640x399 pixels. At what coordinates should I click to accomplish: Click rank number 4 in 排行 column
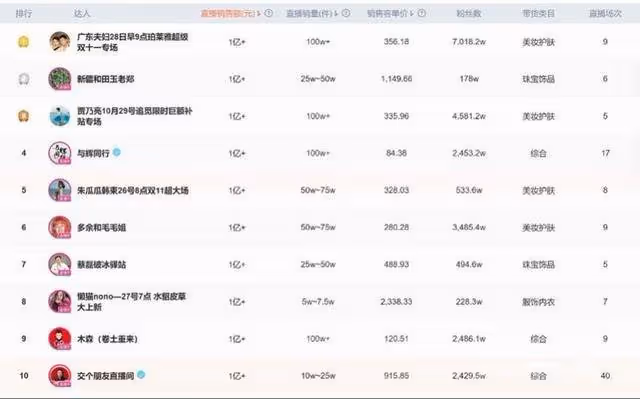pos(24,153)
